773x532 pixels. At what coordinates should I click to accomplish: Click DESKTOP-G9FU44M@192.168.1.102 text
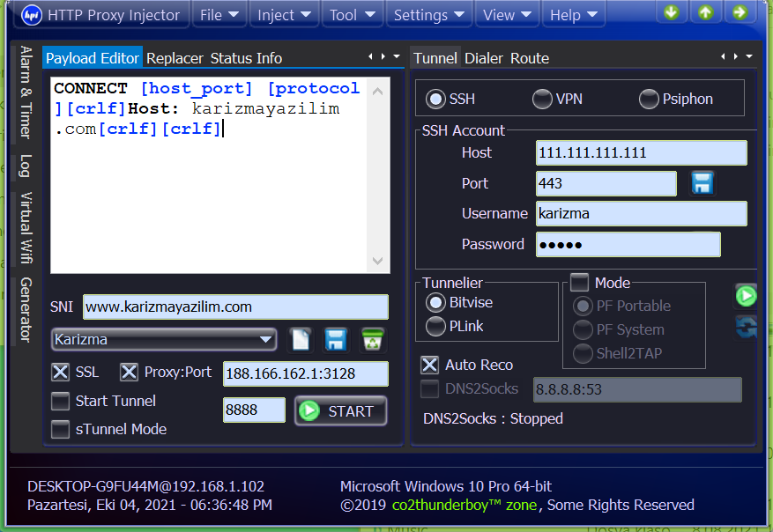(146, 486)
